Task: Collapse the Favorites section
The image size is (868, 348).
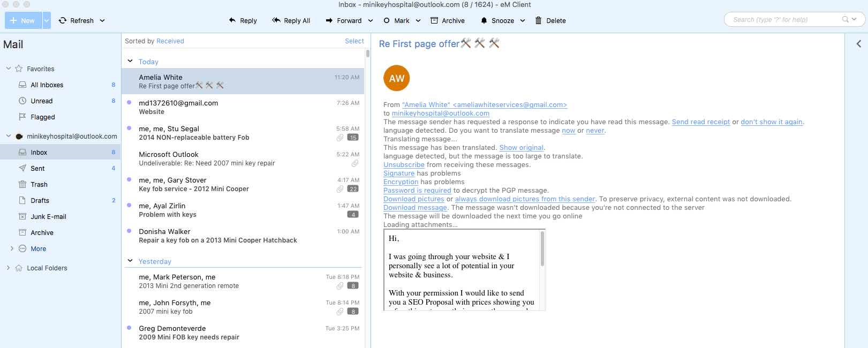Action: coord(9,69)
